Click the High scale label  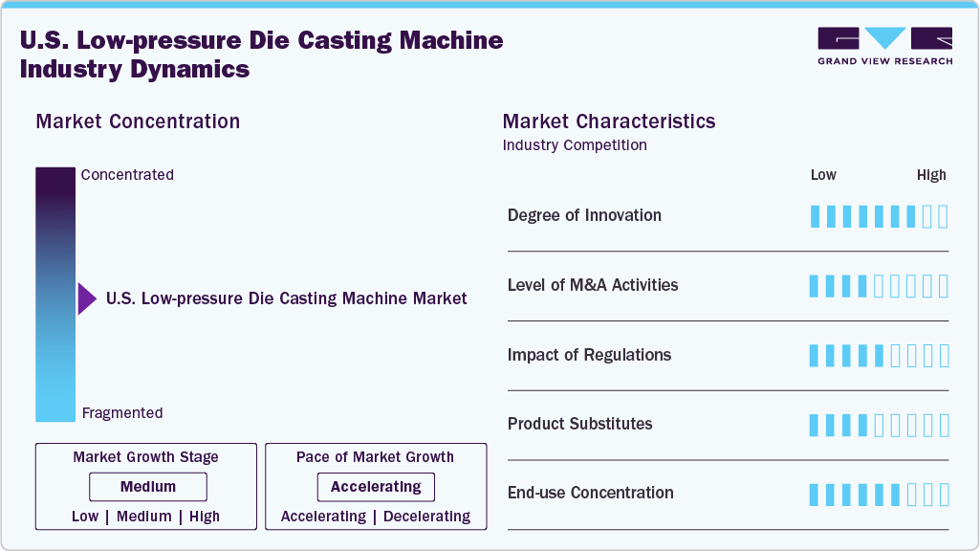pos(931,175)
